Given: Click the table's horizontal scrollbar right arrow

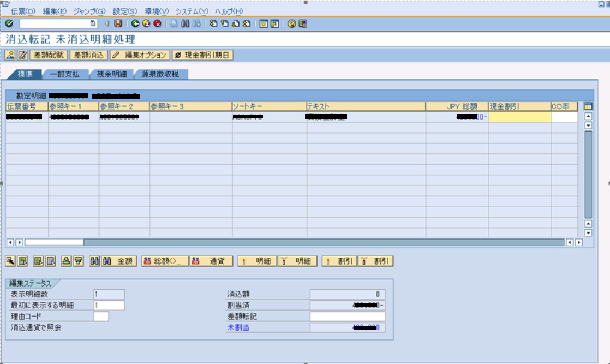Looking at the screenshot, I should click(x=578, y=241).
